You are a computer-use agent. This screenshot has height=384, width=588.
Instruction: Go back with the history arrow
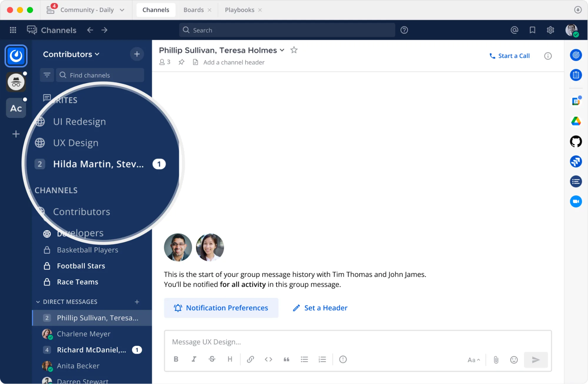pos(90,30)
